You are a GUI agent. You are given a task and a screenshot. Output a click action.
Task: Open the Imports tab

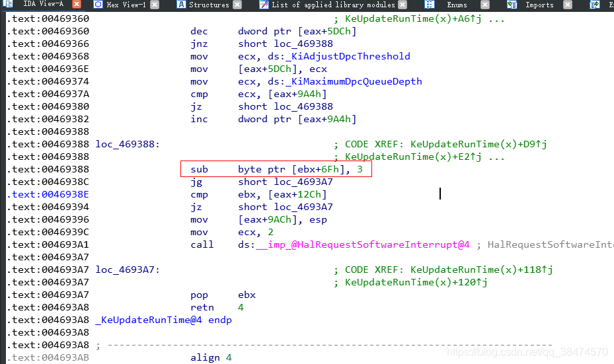[539, 5]
